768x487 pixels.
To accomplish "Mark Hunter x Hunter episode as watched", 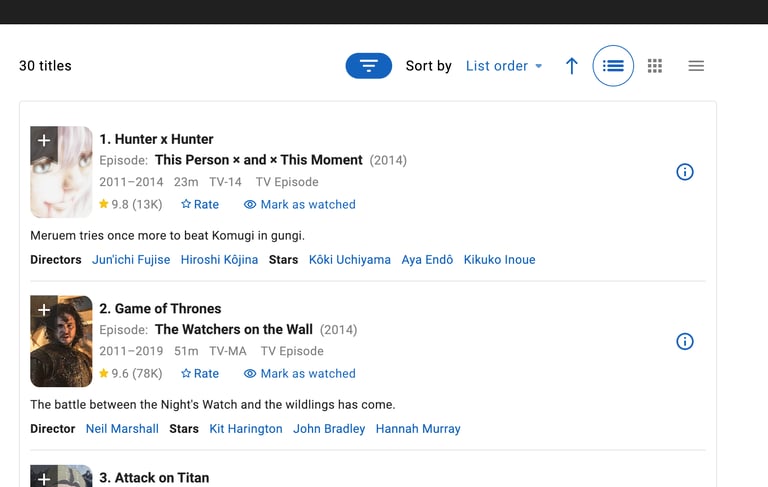I will (x=299, y=204).
